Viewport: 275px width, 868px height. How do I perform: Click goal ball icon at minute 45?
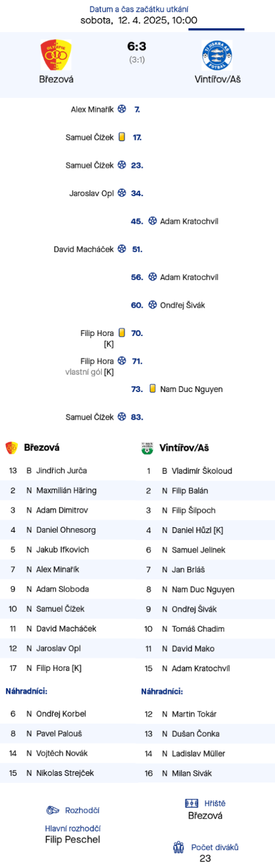[152, 221]
